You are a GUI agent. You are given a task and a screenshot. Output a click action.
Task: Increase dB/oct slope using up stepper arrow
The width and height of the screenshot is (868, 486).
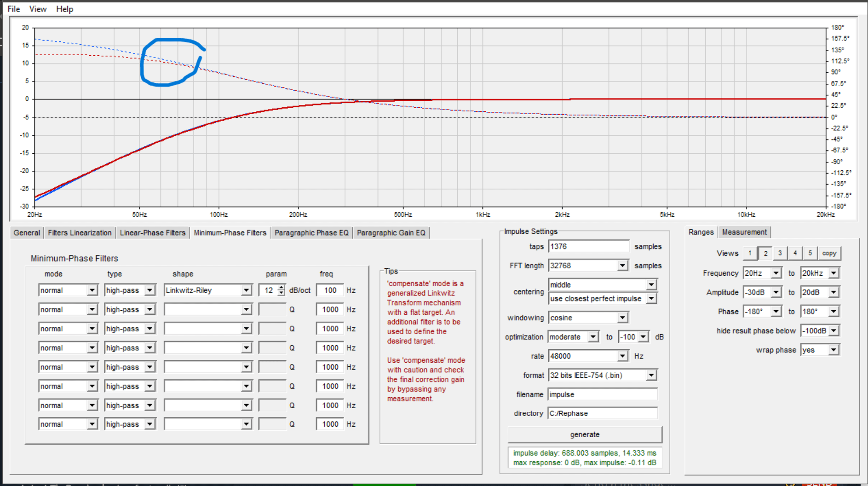pos(281,288)
